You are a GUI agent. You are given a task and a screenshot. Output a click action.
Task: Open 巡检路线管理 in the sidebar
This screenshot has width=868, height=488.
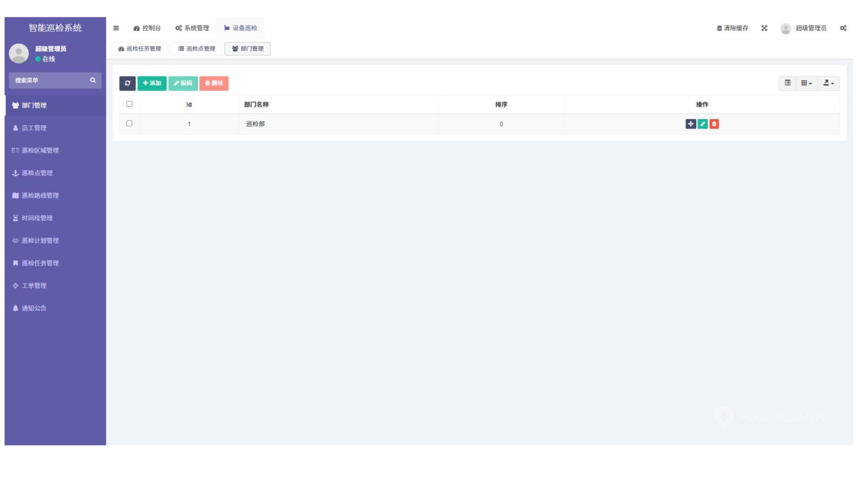click(55, 195)
